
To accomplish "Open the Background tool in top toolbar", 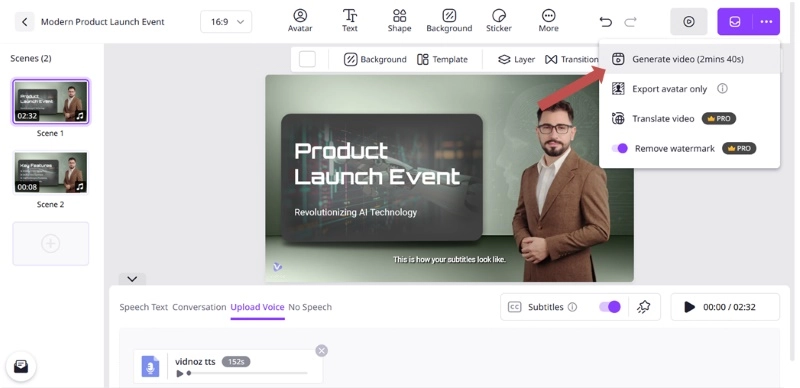I will tap(449, 21).
